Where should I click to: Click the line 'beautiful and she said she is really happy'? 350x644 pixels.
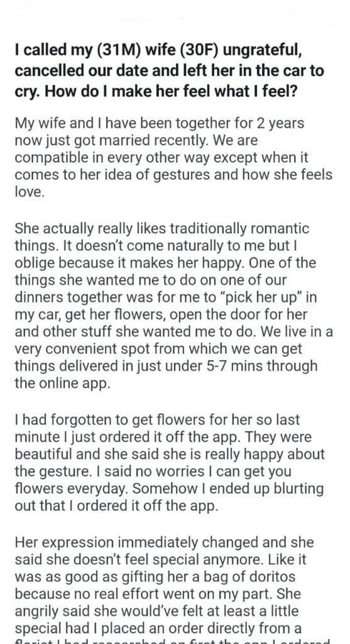(x=170, y=454)
